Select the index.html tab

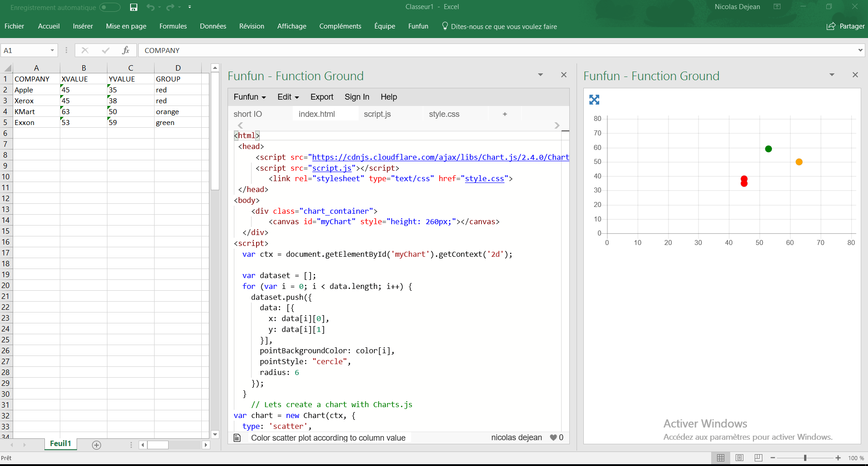pos(325,114)
